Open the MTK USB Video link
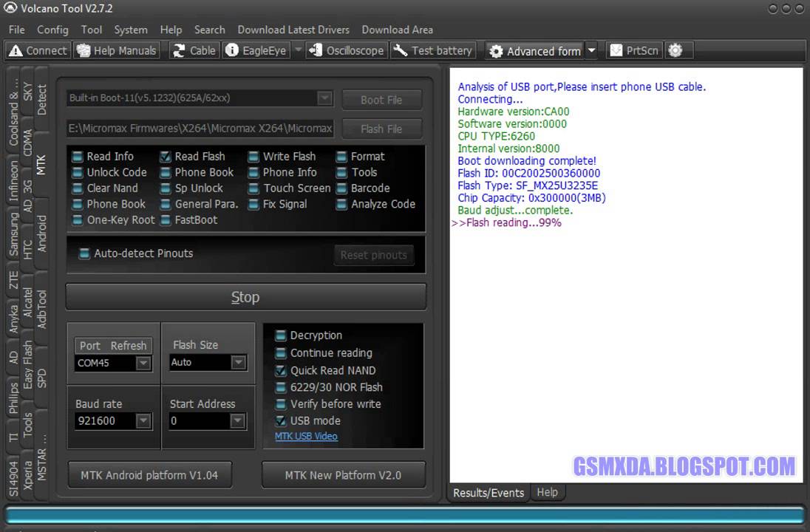The height and width of the screenshot is (532, 810). tap(306, 436)
